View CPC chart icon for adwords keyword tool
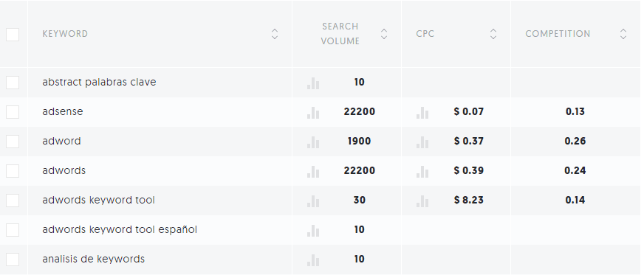 click(422, 201)
